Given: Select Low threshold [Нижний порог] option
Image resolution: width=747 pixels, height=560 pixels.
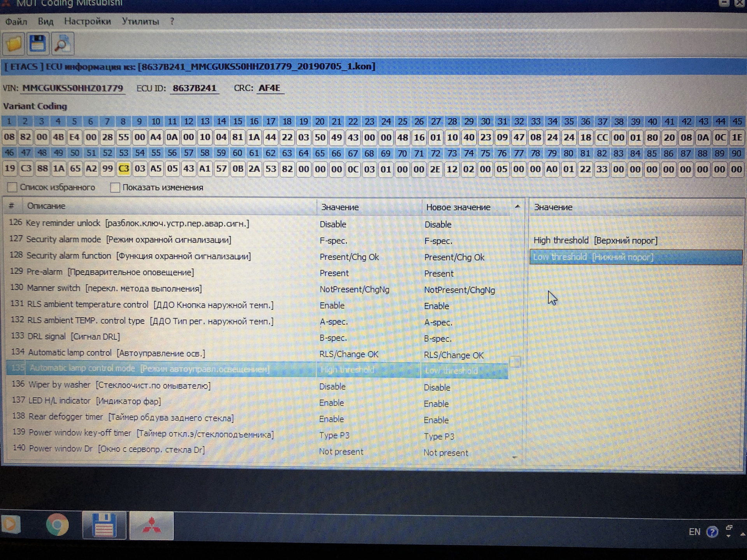Looking at the screenshot, I should point(636,257).
